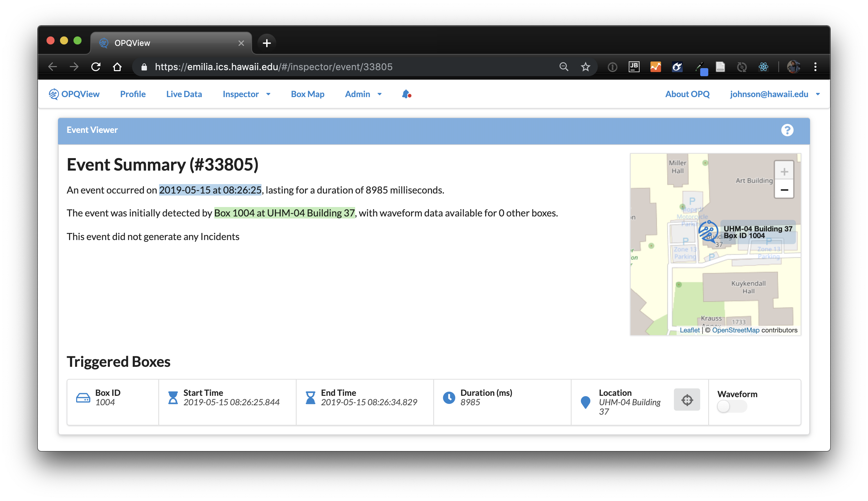Open the johnson@hawaii.edu account dropdown
This screenshot has width=868, height=501.
coord(774,94)
